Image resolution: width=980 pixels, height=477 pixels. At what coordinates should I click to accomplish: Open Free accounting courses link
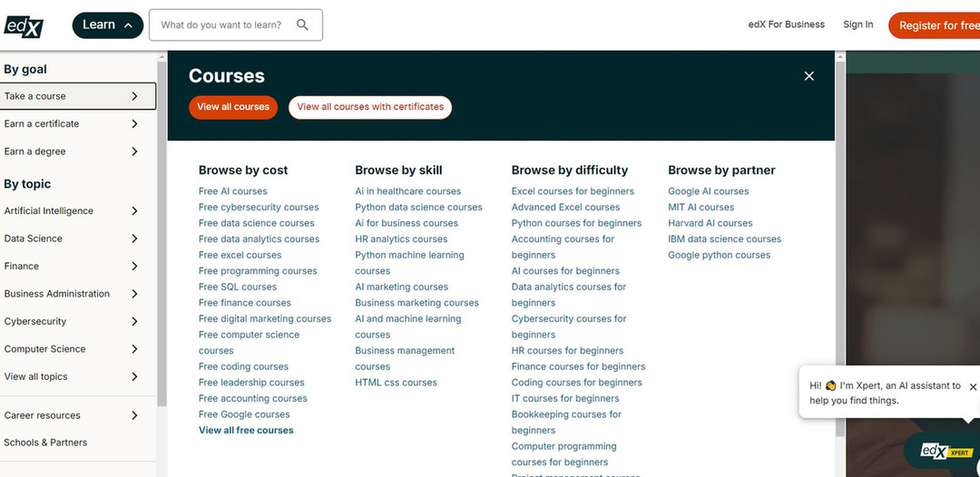point(252,398)
